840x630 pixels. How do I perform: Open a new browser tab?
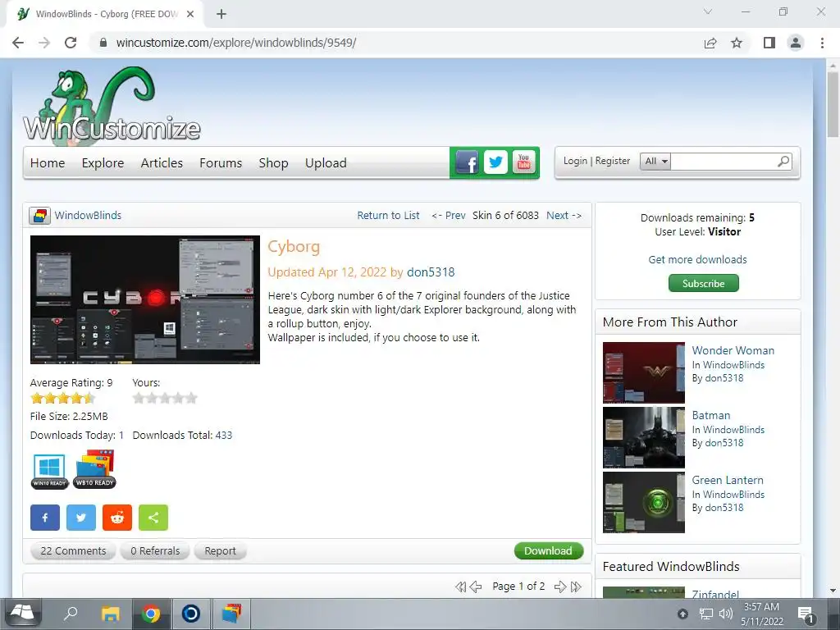(x=221, y=14)
